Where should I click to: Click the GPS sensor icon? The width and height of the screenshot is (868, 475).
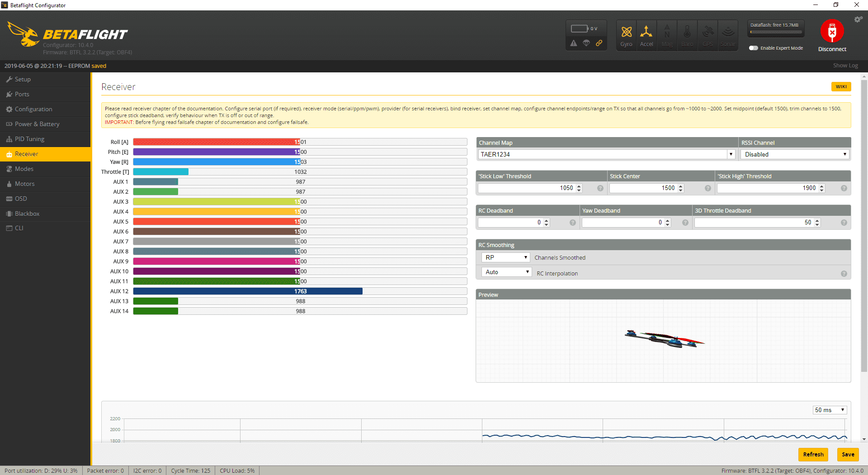tap(708, 35)
